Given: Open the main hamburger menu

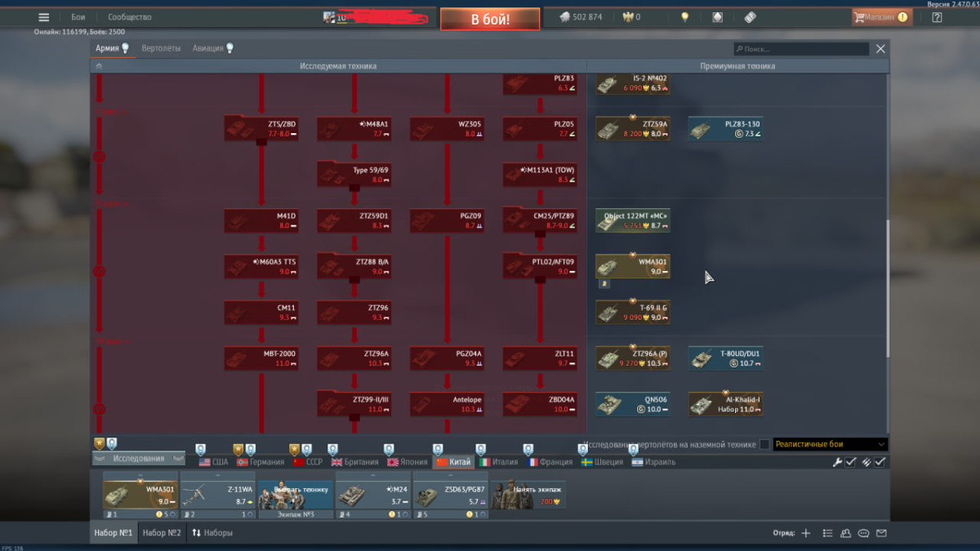Looking at the screenshot, I should coord(44,17).
